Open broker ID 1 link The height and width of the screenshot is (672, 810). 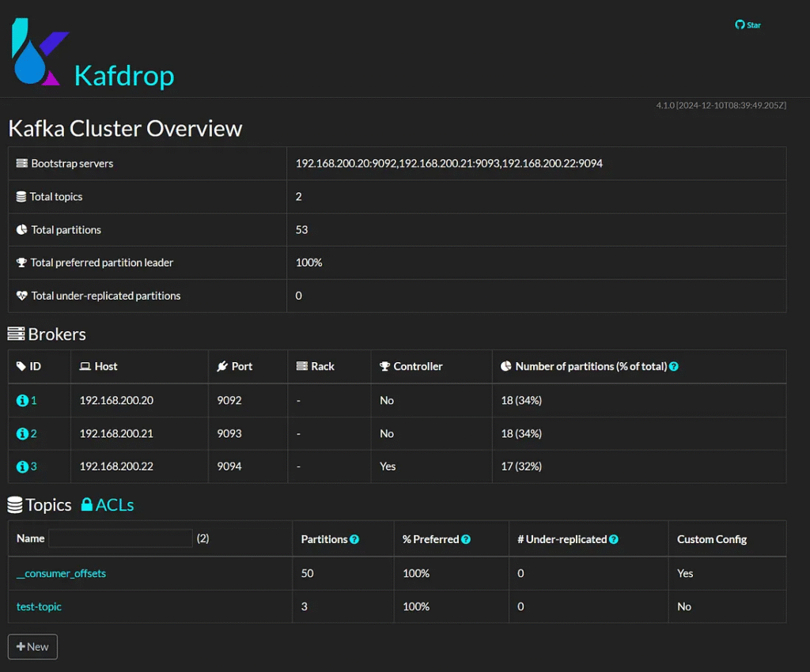(33, 401)
